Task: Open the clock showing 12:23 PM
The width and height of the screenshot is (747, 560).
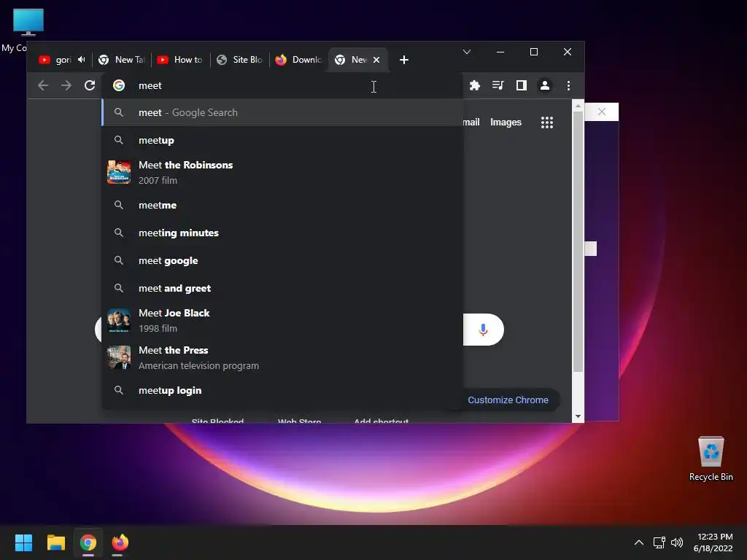Action: coord(713,542)
